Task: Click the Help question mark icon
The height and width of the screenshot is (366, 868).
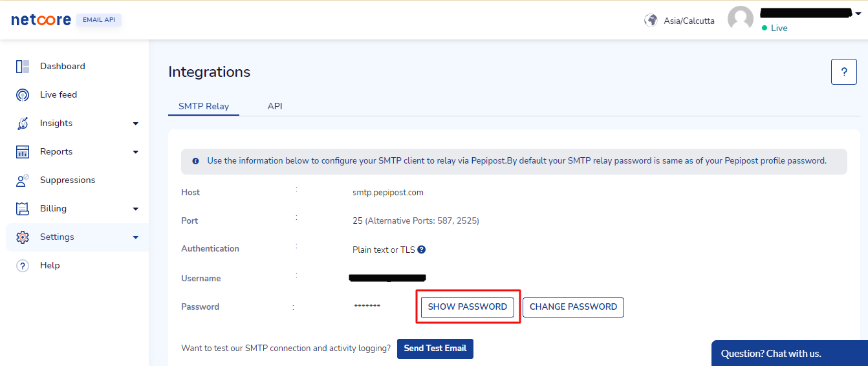Action: tap(23, 266)
